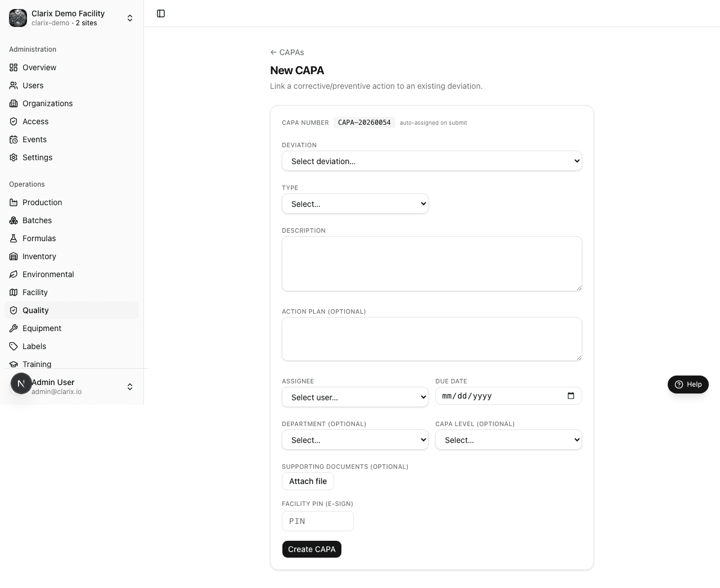This screenshot has width=720, height=588.
Task: Open Environmental section
Action: point(71,274)
